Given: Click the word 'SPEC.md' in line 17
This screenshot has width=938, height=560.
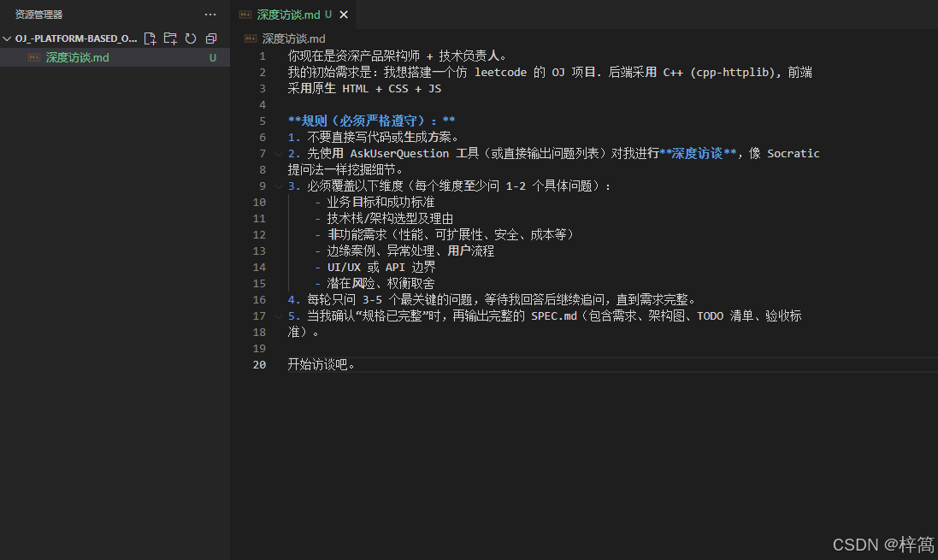Looking at the screenshot, I should coord(554,315).
